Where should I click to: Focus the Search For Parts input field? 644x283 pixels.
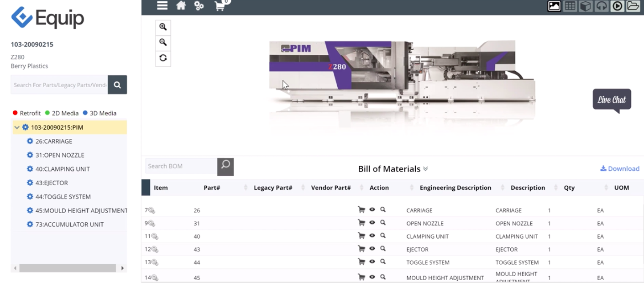coord(59,85)
